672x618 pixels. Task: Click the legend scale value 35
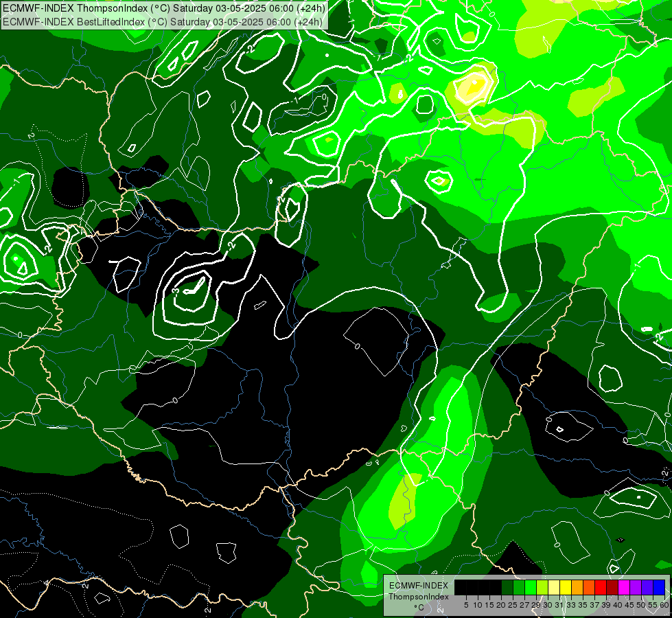pos(583,605)
